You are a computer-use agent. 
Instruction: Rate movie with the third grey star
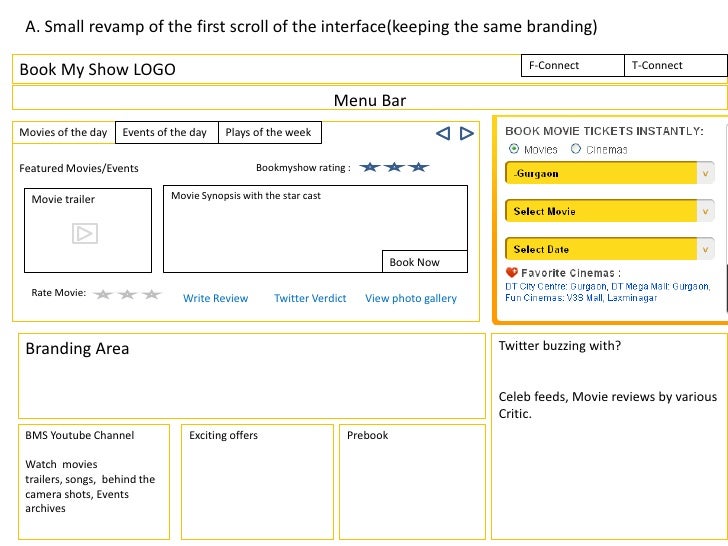tap(151, 294)
